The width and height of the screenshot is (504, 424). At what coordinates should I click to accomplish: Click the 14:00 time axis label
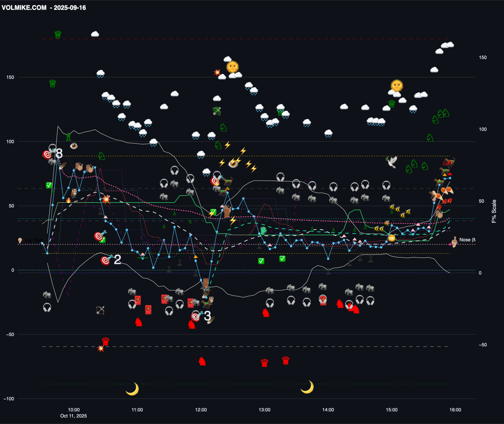click(328, 410)
